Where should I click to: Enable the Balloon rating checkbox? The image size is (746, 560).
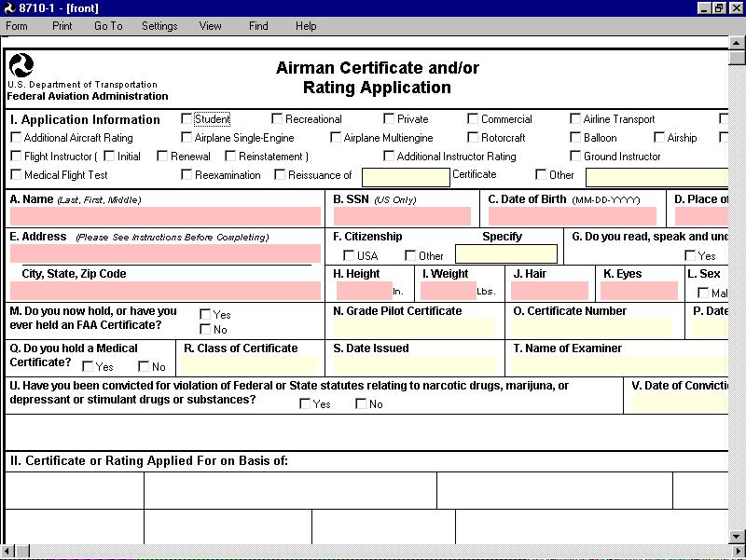pyautogui.click(x=575, y=137)
